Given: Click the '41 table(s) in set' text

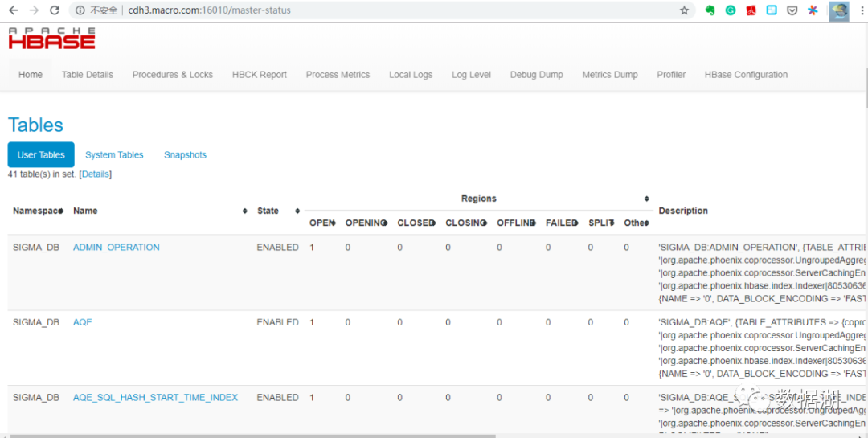Looking at the screenshot, I should (x=43, y=174).
